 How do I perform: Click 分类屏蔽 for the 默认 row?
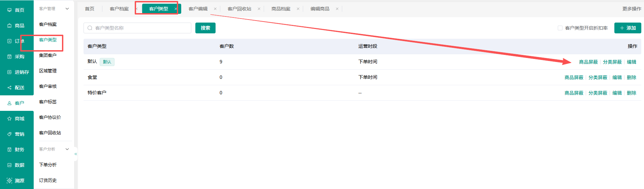pyautogui.click(x=612, y=62)
